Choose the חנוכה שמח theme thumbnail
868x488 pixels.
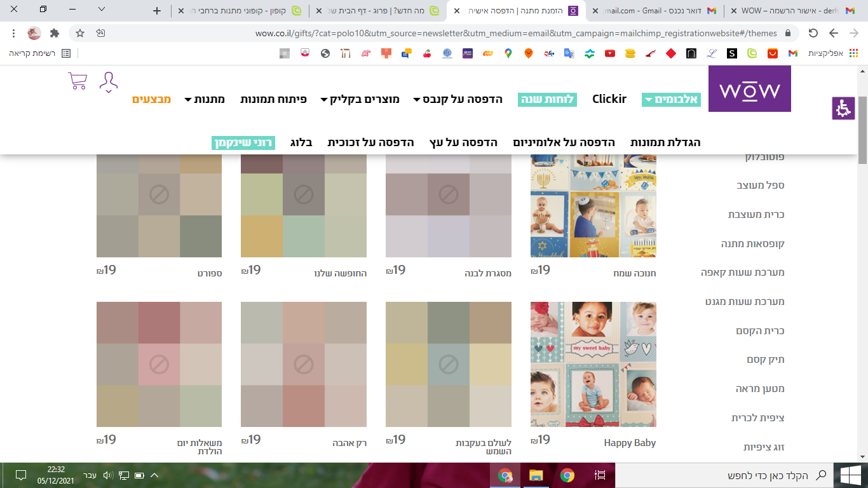593,206
